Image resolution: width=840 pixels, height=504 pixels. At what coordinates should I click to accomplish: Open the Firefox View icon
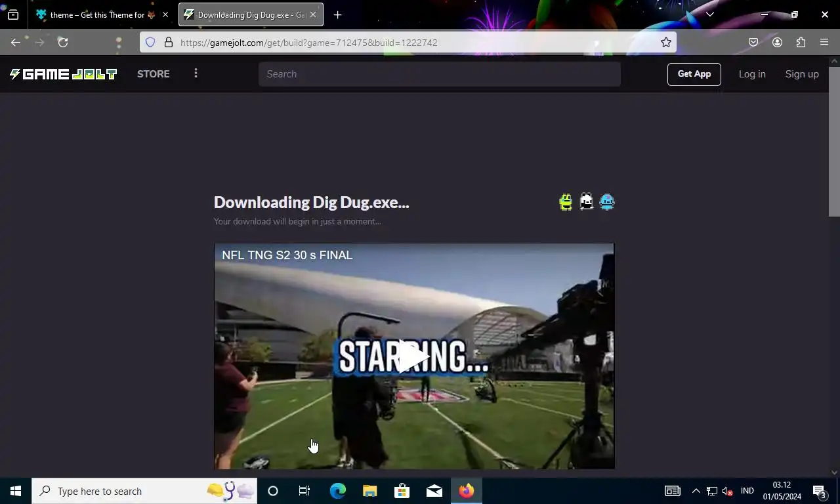click(x=13, y=14)
